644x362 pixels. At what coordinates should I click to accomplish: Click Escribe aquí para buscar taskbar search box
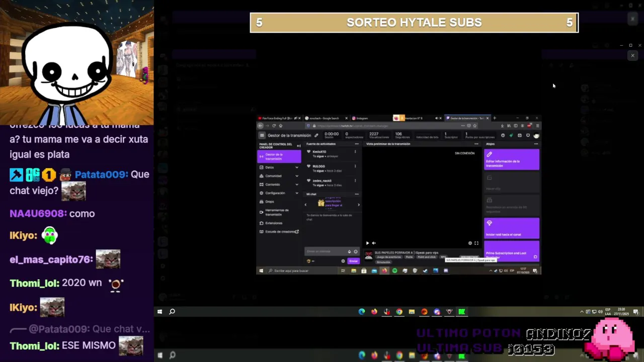(x=302, y=270)
